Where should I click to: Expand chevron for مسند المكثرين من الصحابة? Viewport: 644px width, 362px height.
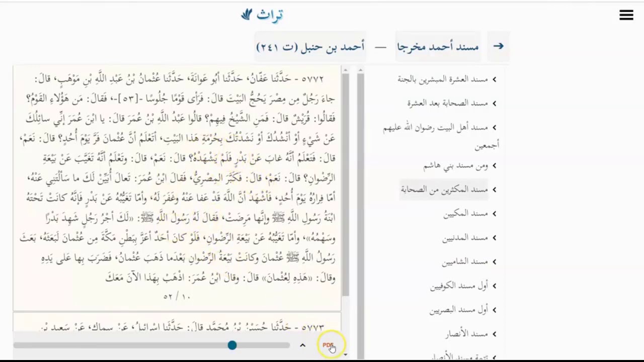tap(495, 190)
